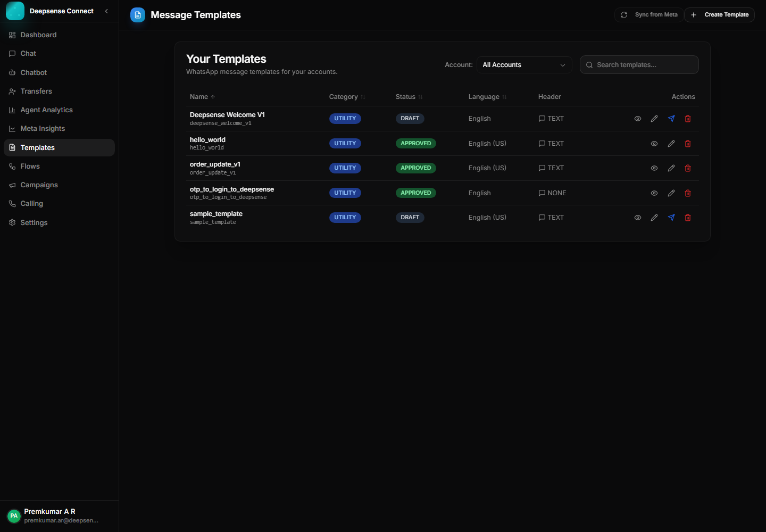766x532 pixels.
Task: Delete the sample_template row
Action: 688,218
